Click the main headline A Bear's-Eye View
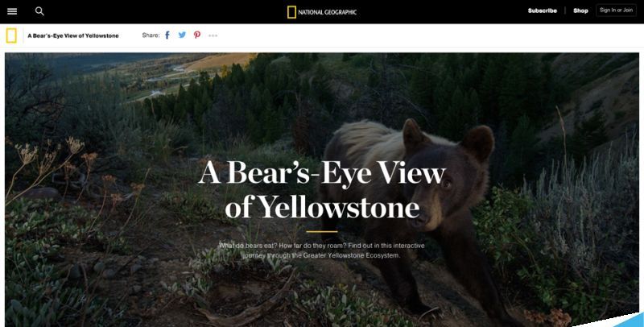Image resolution: width=644 pixels, height=327 pixels. pyautogui.click(x=321, y=173)
